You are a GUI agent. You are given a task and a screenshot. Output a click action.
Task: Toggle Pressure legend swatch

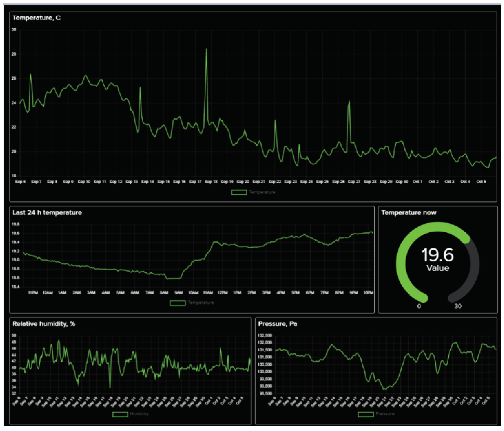click(x=366, y=414)
